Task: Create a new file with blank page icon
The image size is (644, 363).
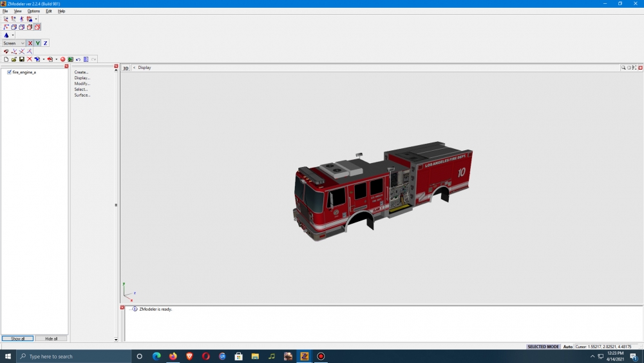Action: [6, 59]
